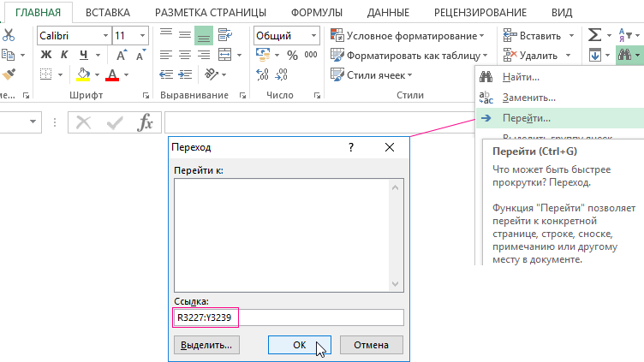This screenshot has height=362, width=644.
Task: Click the Выделить... button
Action: (206, 345)
